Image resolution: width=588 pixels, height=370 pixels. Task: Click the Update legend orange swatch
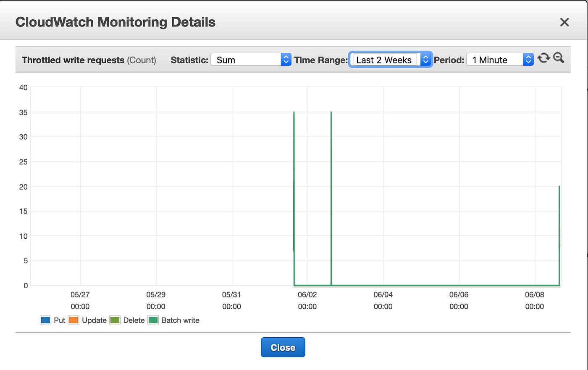coord(73,320)
